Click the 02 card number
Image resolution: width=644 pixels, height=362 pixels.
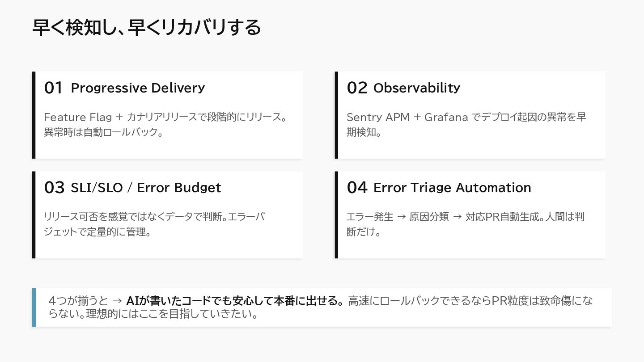click(x=357, y=88)
